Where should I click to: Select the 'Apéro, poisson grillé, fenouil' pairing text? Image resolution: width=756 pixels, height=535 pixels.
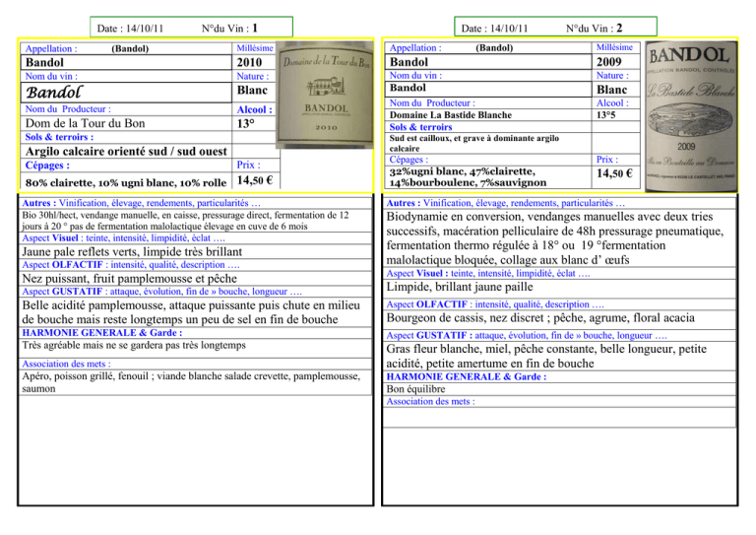click(191, 382)
